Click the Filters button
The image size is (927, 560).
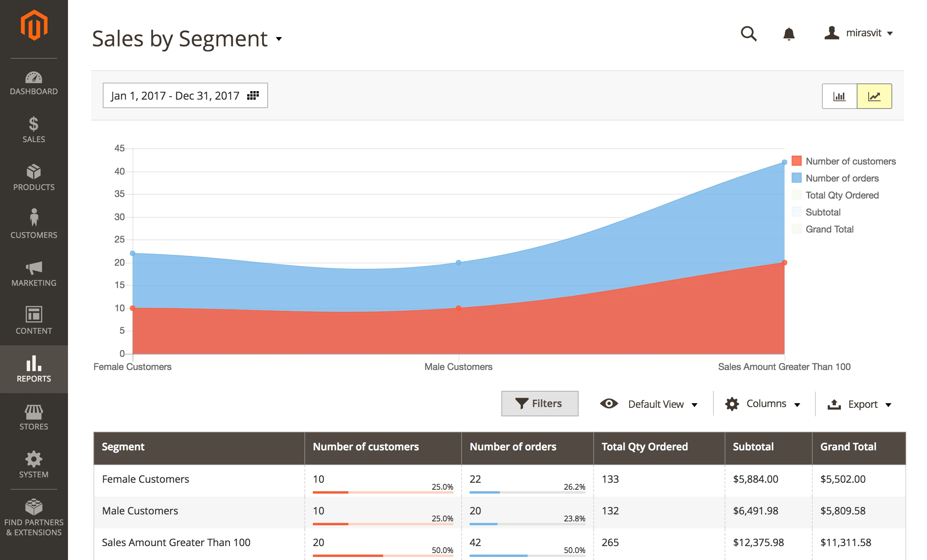[540, 404]
